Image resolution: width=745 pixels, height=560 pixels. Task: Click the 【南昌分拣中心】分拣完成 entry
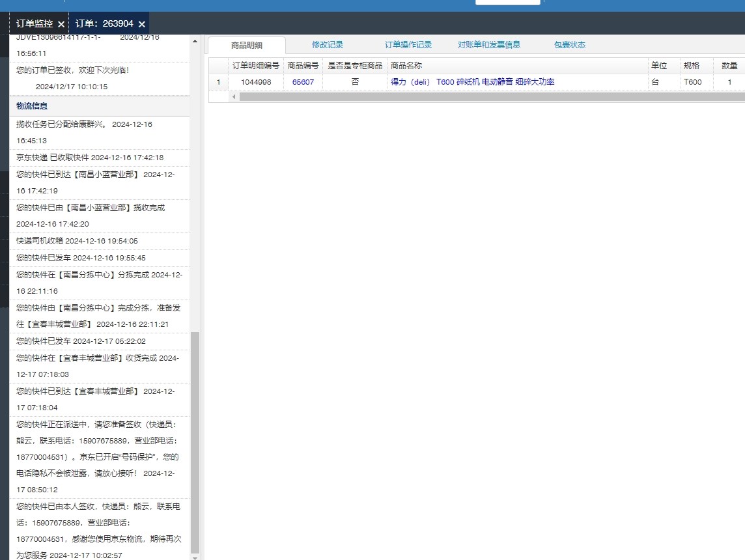point(99,283)
